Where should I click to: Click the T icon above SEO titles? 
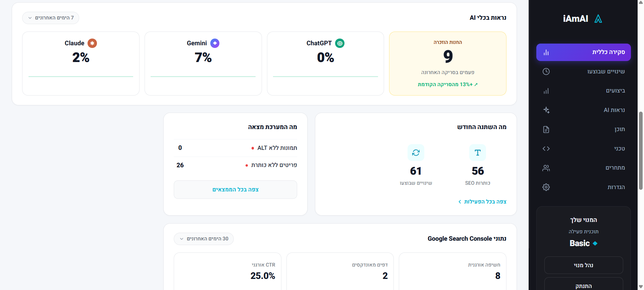[x=478, y=153]
